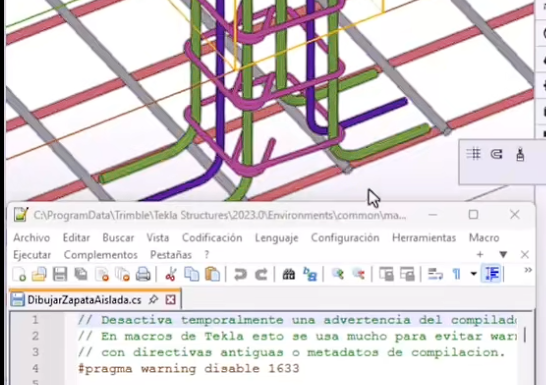Save the file with the floppy icon
Image resolution: width=546 pixels, height=385 pixels.
(x=60, y=274)
